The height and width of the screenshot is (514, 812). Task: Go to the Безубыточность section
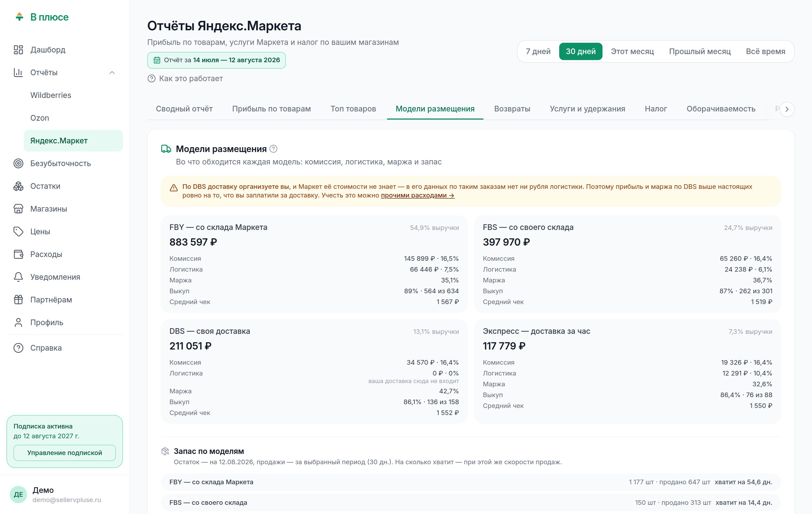(65, 163)
